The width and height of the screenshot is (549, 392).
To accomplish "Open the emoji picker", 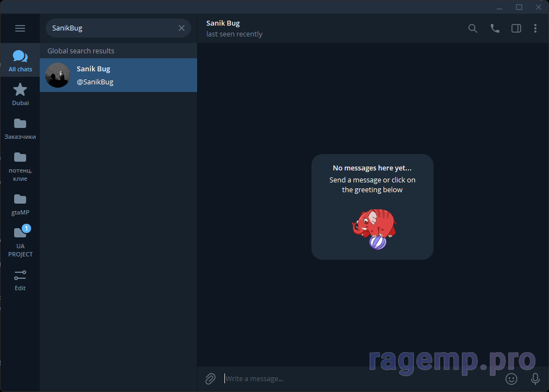I will pyautogui.click(x=511, y=379).
